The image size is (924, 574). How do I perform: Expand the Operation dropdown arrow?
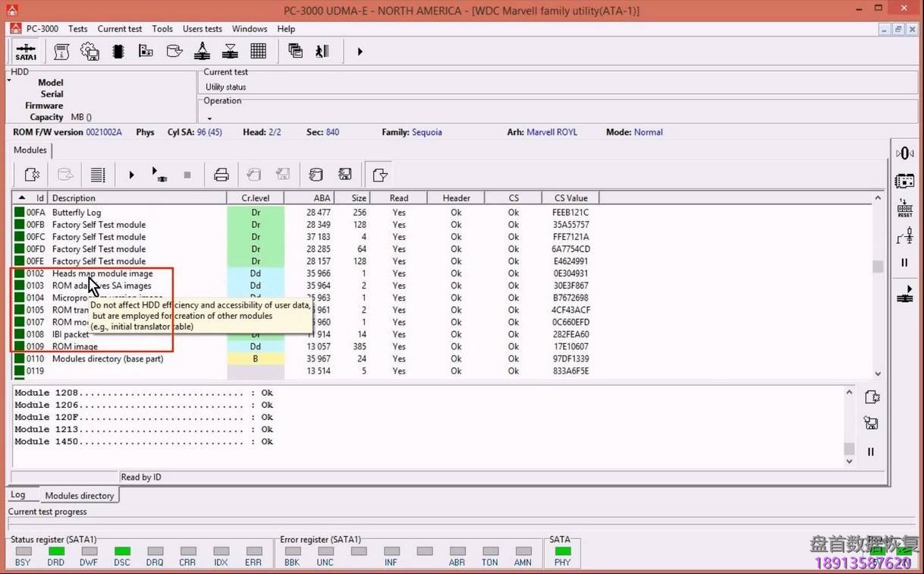(x=209, y=118)
